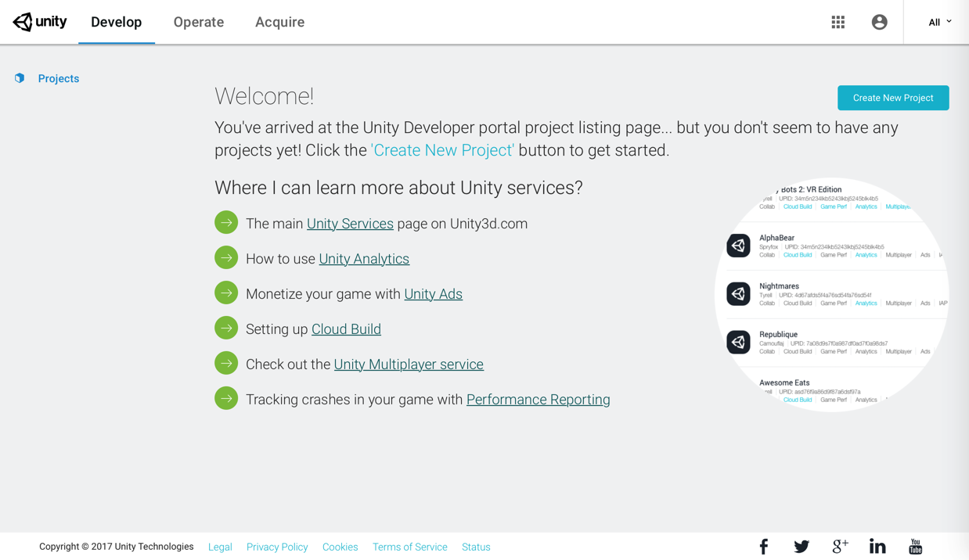Image resolution: width=969 pixels, height=560 pixels.
Task: Follow the Performance Reporting link
Action: [538, 400]
